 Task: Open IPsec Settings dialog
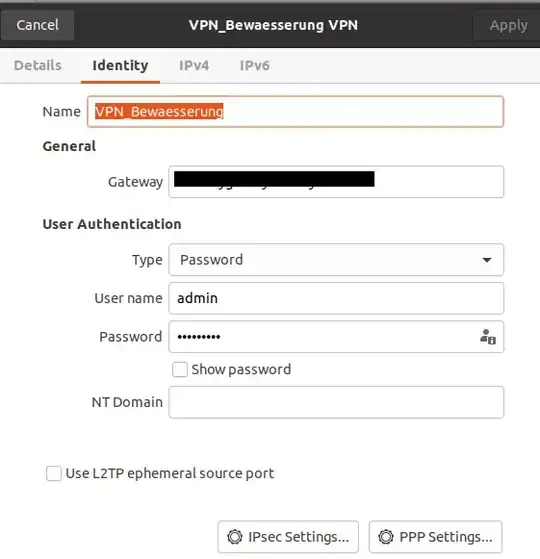[288, 537]
